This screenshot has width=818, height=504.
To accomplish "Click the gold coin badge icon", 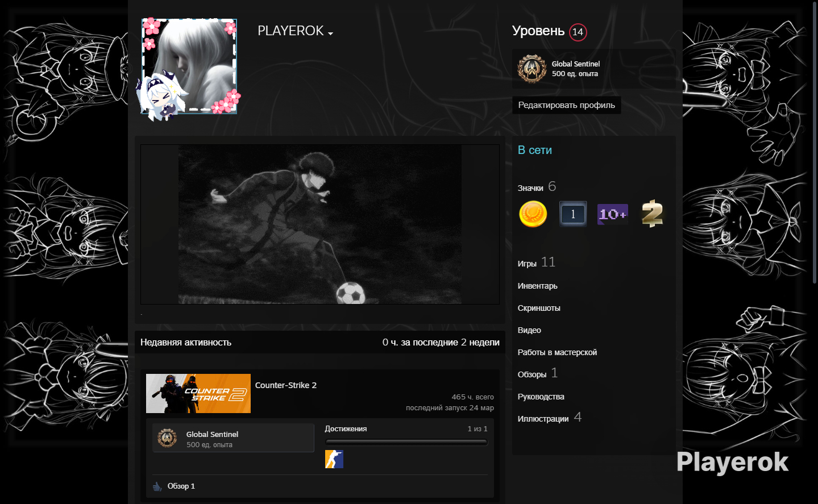I will tap(533, 214).
